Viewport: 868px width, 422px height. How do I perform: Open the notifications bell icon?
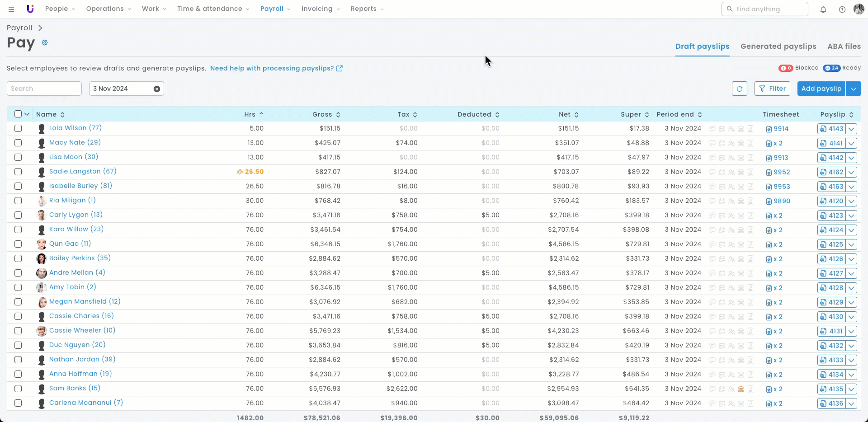pyautogui.click(x=823, y=9)
